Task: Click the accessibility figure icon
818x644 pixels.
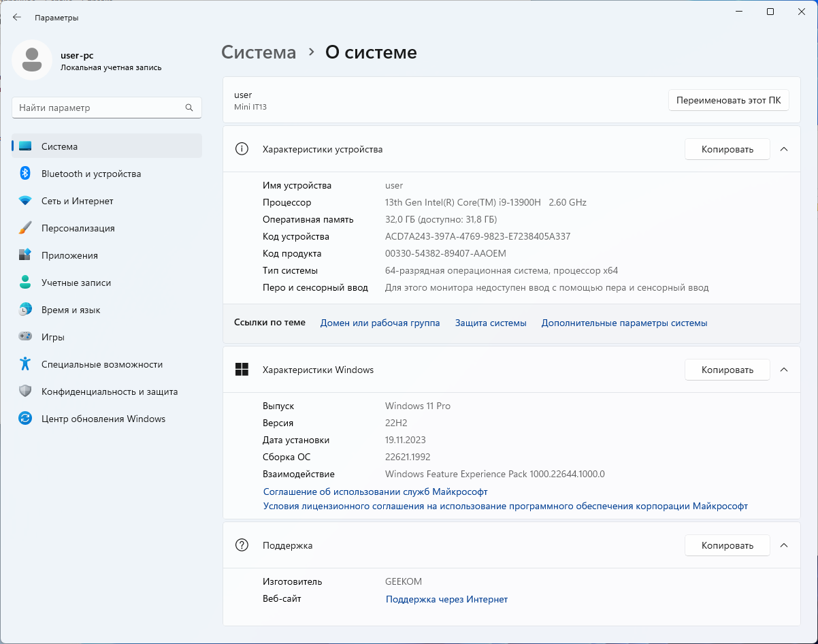Action: tap(25, 364)
